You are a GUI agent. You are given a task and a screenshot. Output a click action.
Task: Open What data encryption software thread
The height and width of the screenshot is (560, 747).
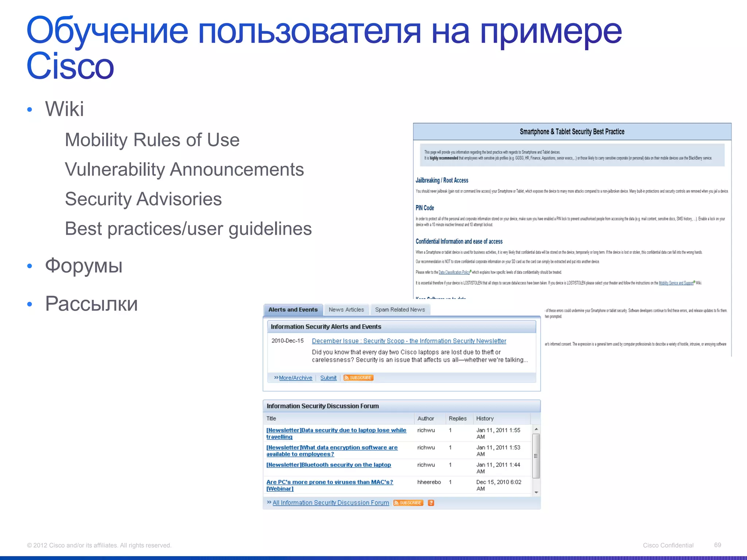coord(332,451)
